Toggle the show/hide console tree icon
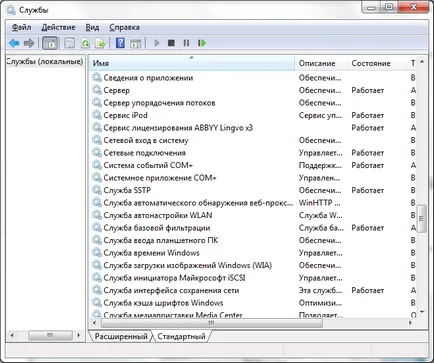Image resolution: width=434 pixels, height=363 pixels. pyautogui.click(x=50, y=43)
